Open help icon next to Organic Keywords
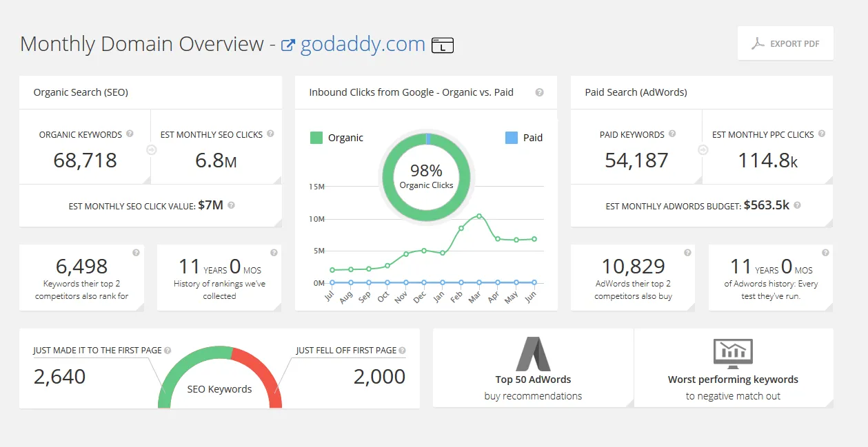Viewport: 868px width, 447px height. point(130,134)
